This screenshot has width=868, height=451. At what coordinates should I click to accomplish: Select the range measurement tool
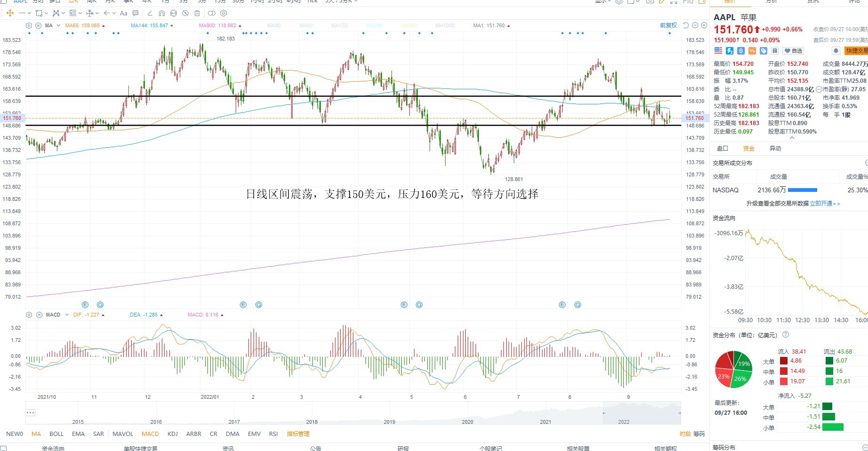90,13
